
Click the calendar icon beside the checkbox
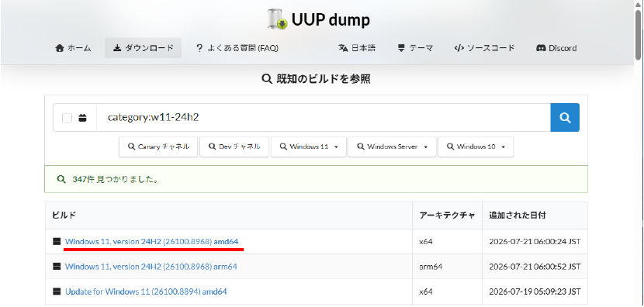point(82,118)
